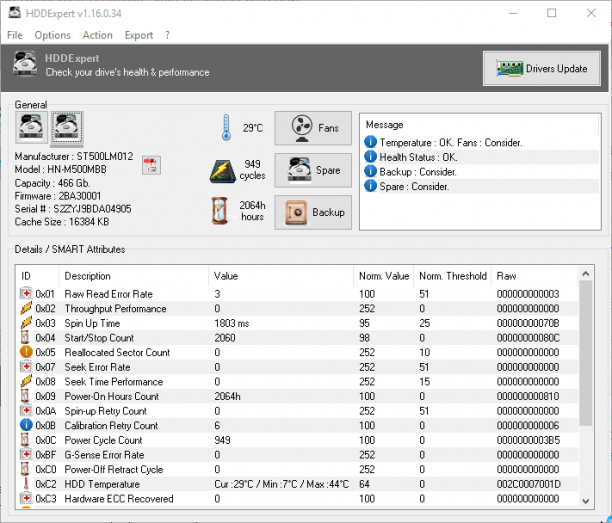The width and height of the screenshot is (612, 523).
Task: Click the info icon beside the Backup message
Action: pos(370,171)
